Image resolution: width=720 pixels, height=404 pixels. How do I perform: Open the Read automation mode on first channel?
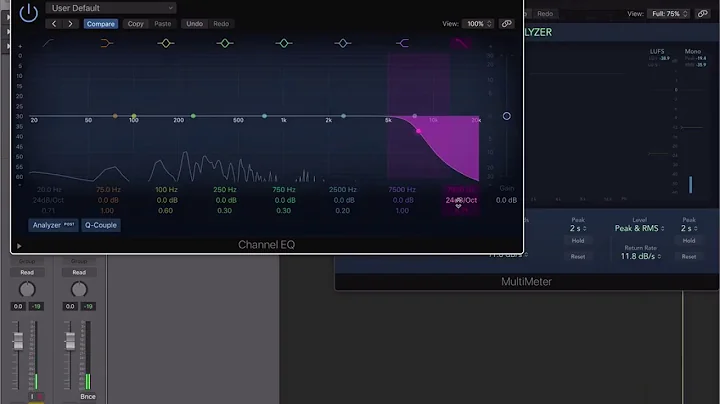(x=27, y=272)
